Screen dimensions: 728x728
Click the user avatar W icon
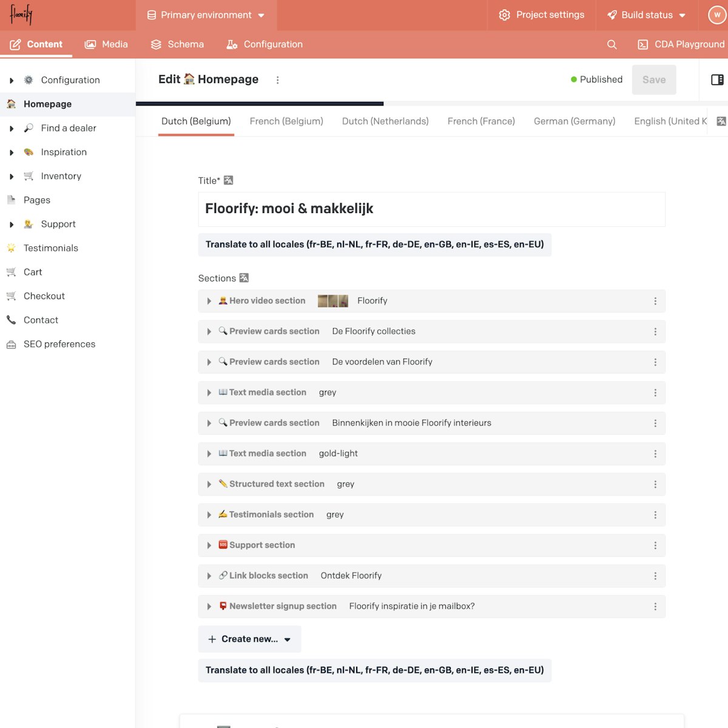[718, 15]
